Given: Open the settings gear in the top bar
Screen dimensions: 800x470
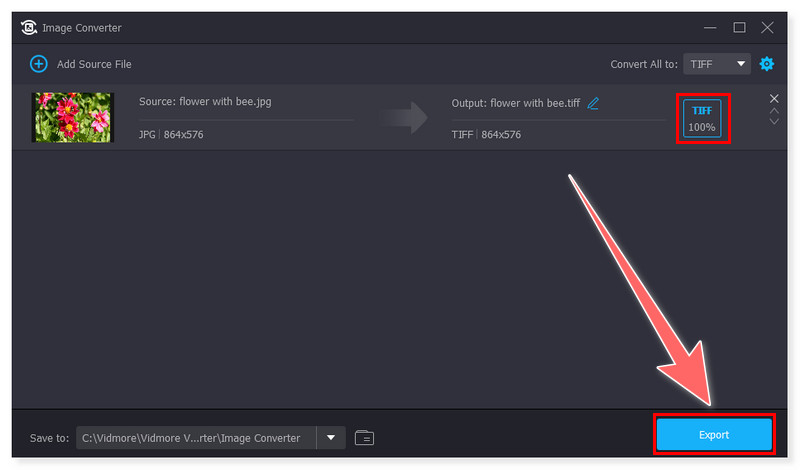Looking at the screenshot, I should click(x=767, y=64).
